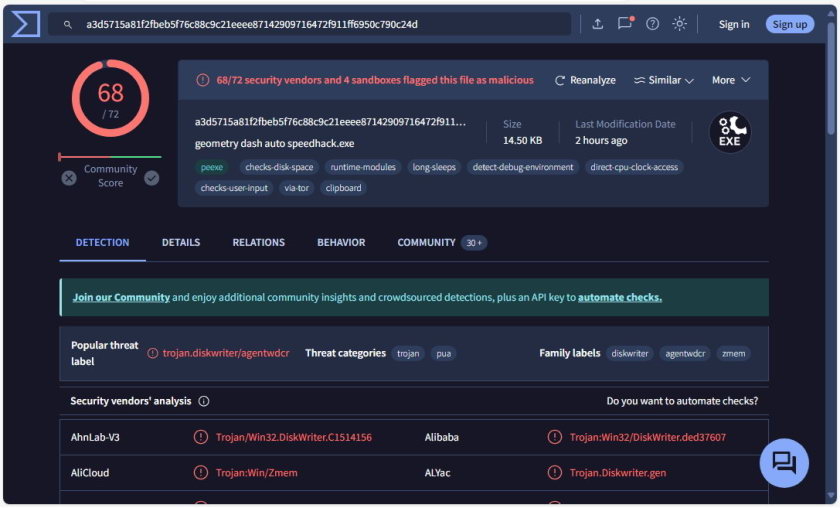
Task: Open the automate checks link
Action: [620, 297]
